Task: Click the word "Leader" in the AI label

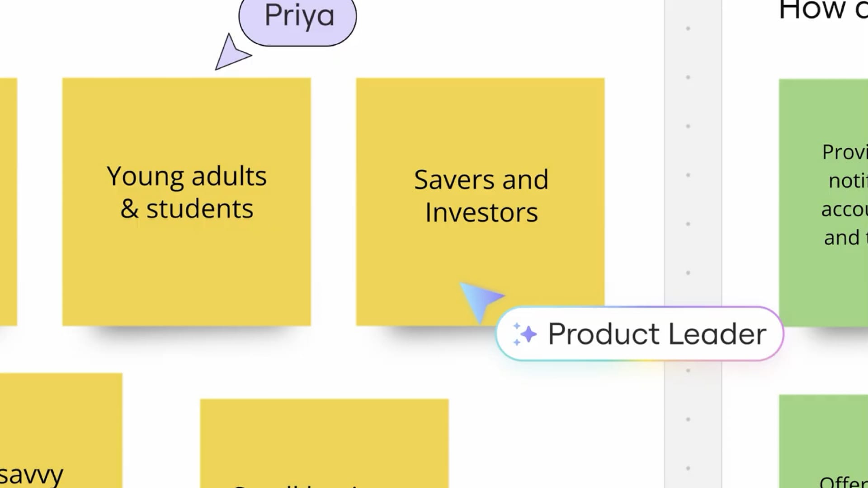Action: point(717,334)
